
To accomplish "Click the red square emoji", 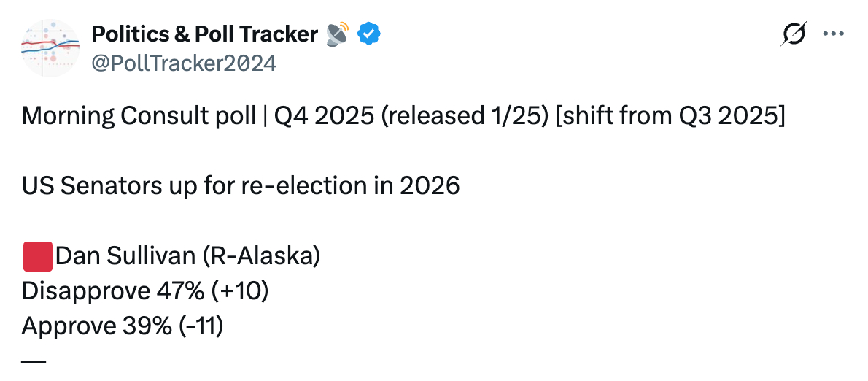I will (37, 256).
